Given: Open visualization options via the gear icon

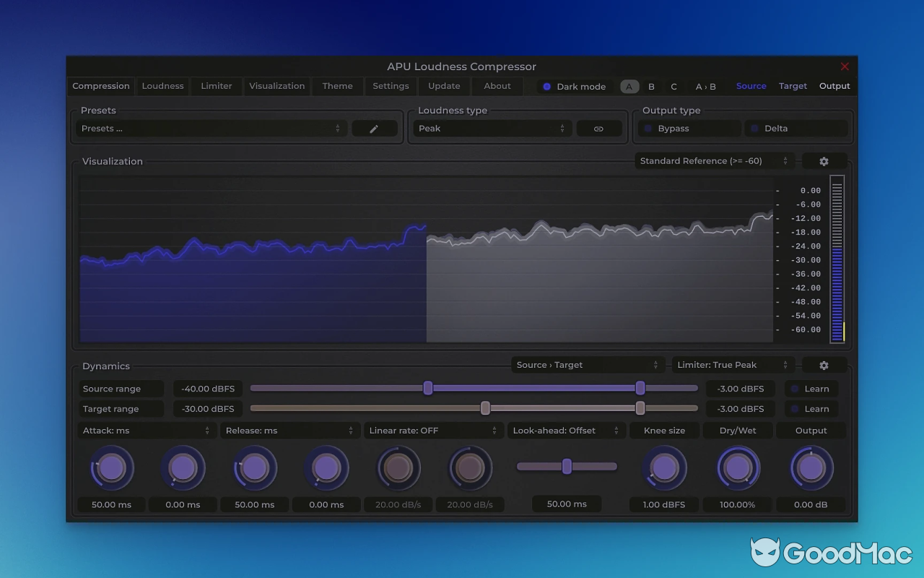Looking at the screenshot, I should coord(824,160).
